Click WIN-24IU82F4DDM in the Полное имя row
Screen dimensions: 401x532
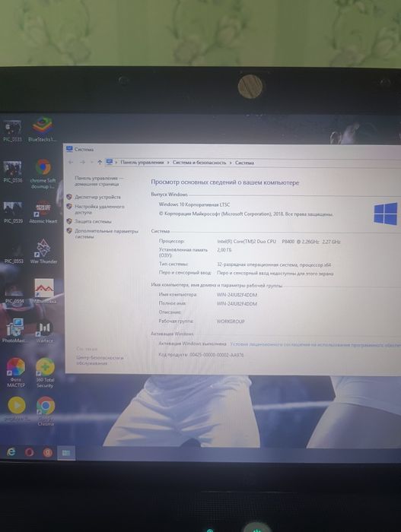(x=237, y=303)
